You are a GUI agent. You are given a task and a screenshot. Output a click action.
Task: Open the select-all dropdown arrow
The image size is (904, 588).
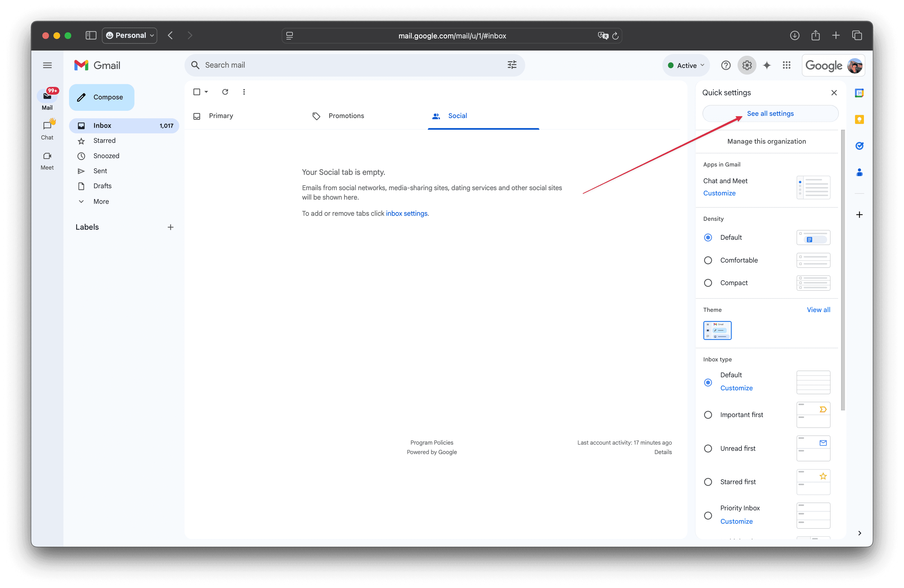coord(207,92)
